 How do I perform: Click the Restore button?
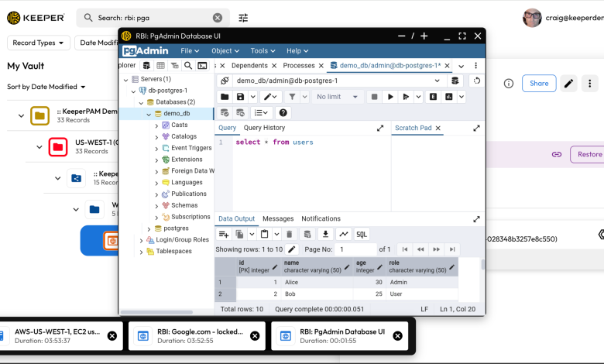click(x=589, y=154)
